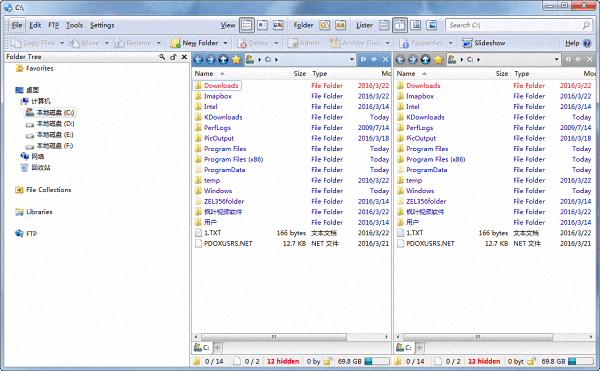
Task: Select the Power view mode icon
Action: pyautogui.click(x=262, y=25)
